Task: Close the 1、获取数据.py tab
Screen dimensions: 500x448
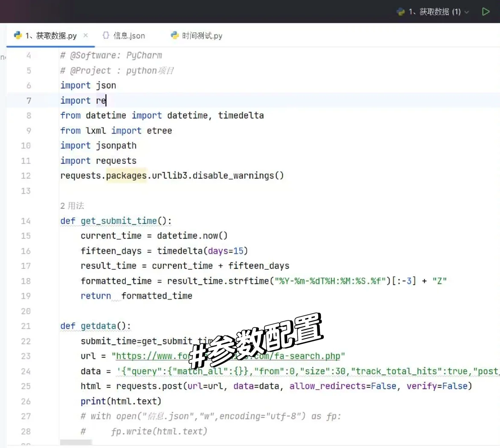Action: click(x=85, y=35)
